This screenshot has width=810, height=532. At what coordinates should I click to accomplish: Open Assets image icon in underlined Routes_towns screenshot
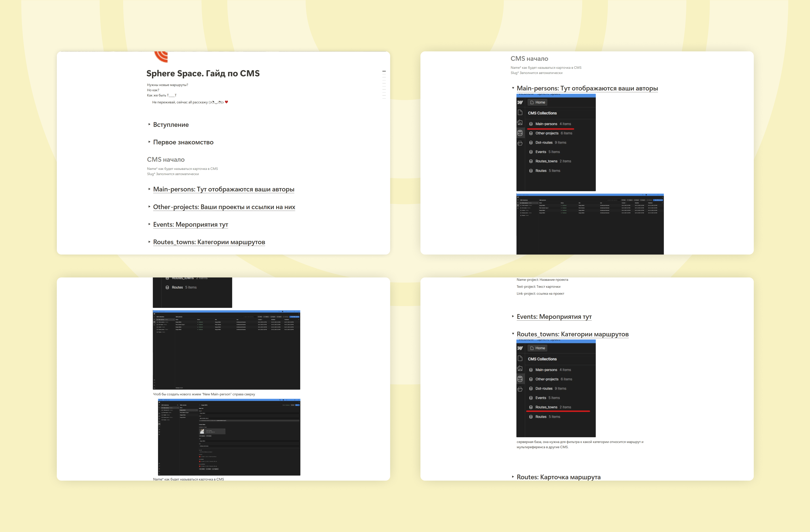tap(520, 369)
